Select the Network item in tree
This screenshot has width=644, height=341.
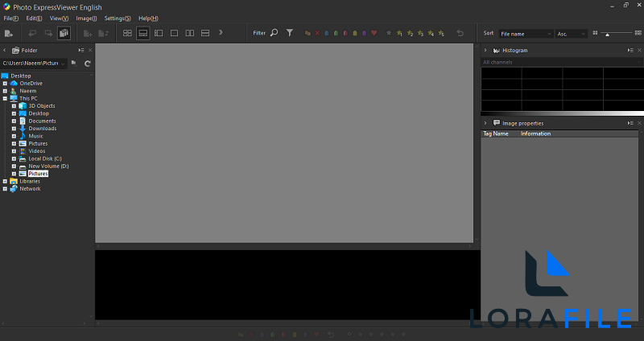(30, 189)
